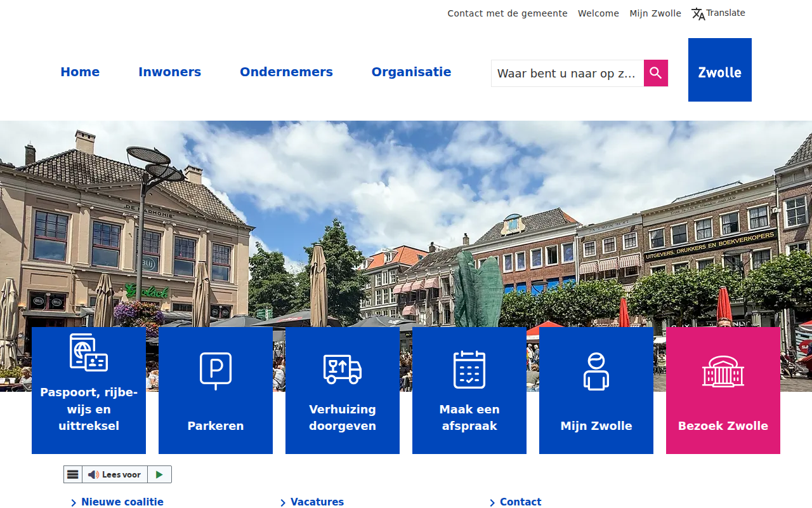Open the Organisatie menu item

[411, 72]
